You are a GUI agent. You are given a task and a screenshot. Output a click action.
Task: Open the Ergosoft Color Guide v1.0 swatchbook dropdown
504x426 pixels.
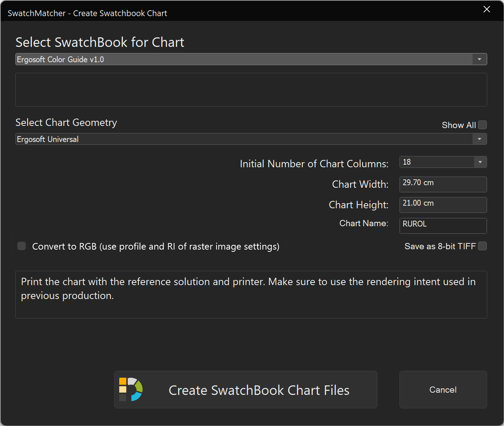(251, 59)
